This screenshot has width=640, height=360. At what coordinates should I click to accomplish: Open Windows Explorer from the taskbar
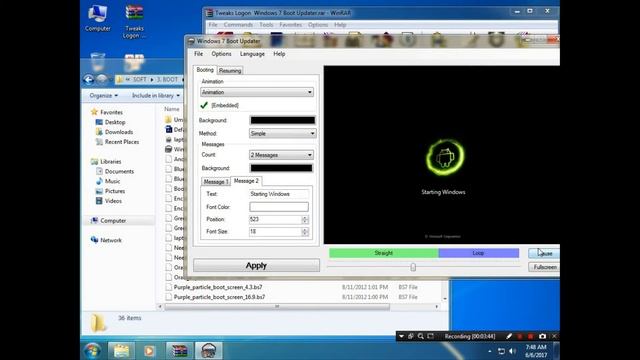(x=121, y=351)
